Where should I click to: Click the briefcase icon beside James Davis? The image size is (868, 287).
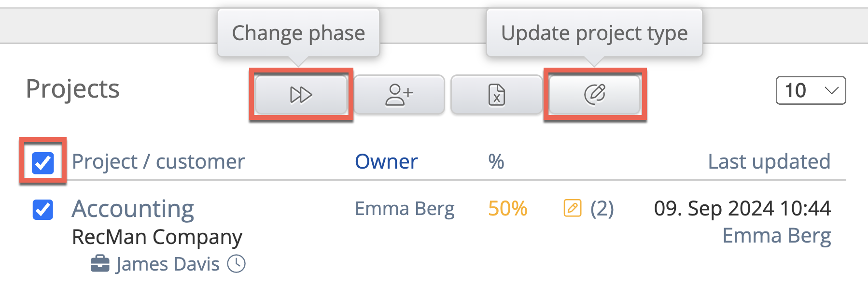[x=100, y=264]
